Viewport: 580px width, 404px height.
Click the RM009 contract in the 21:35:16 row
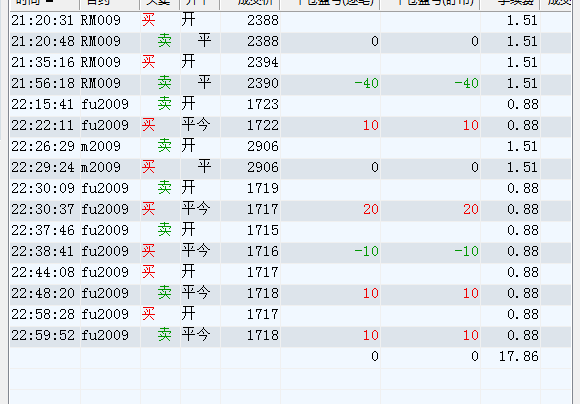pyautogui.click(x=101, y=62)
